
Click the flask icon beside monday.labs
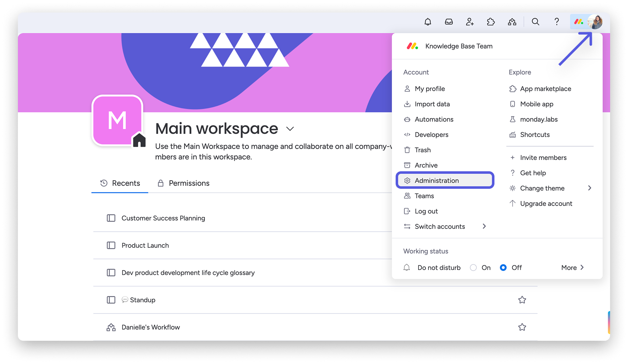(x=512, y=119)
